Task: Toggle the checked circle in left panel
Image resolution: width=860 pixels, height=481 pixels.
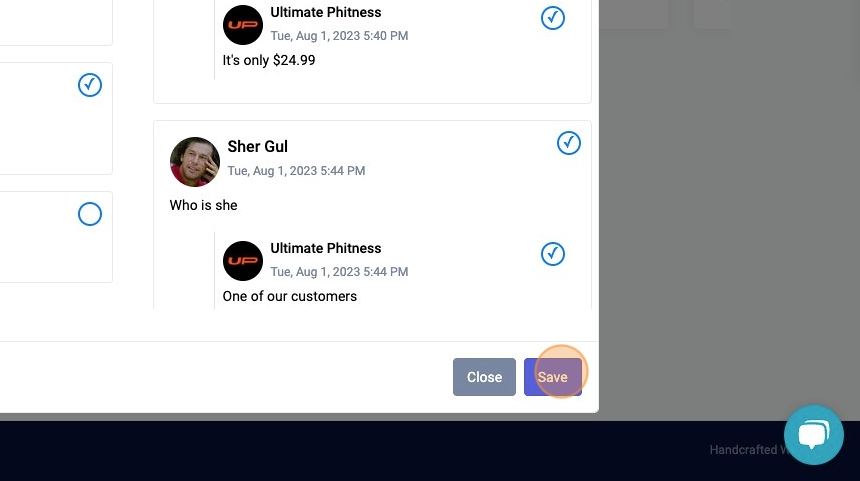Action: [x=90, y=85]
